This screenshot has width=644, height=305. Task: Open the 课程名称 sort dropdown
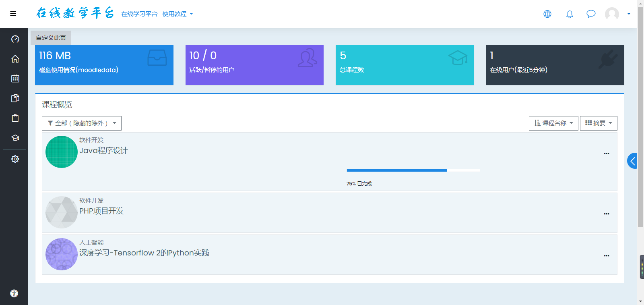(553, 123)
